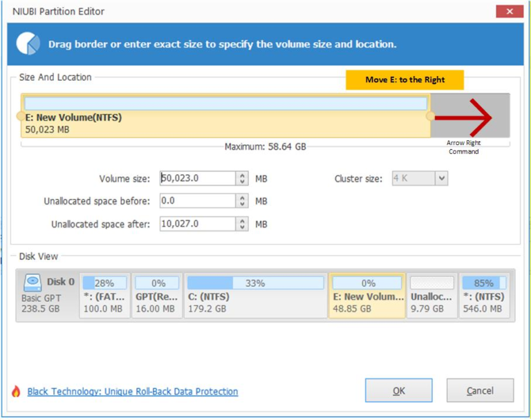This screenshot has height=420, width=531.
Task: Click the Unallocated space after field
Action: click(x=198, y=224)
